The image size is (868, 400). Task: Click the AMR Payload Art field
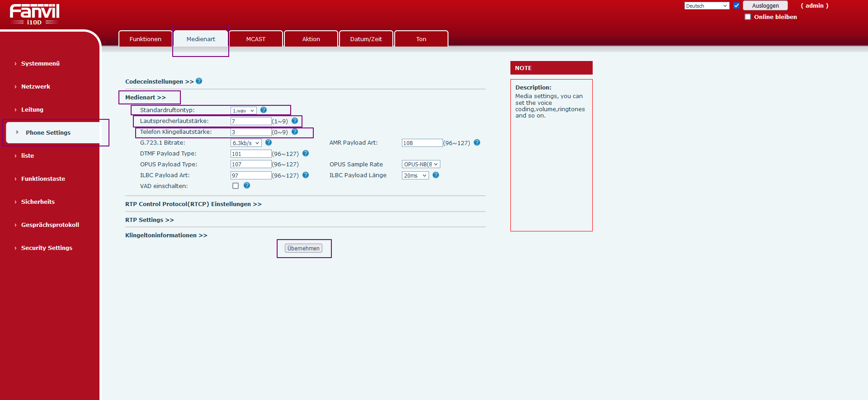coord(422,143)
